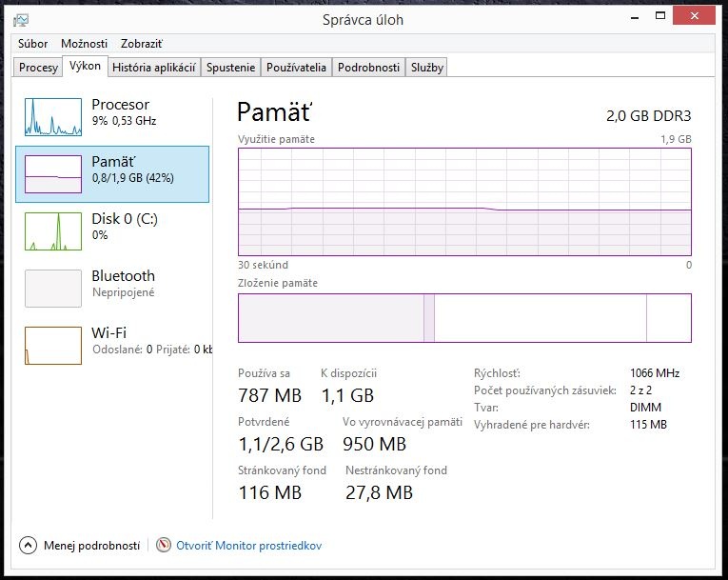
Task: Open the Súbor menu
Action: 33,44
